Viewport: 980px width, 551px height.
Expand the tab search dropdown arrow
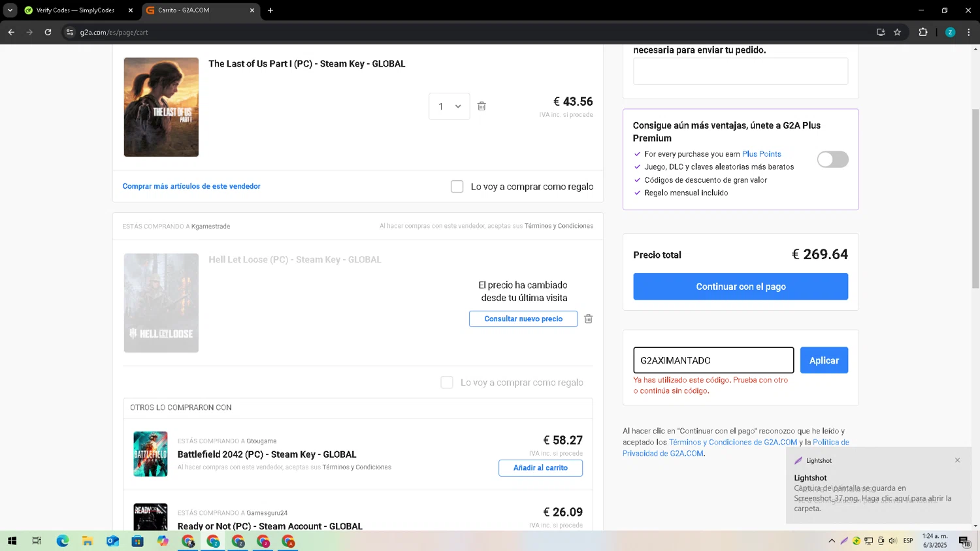click(10, 10)
